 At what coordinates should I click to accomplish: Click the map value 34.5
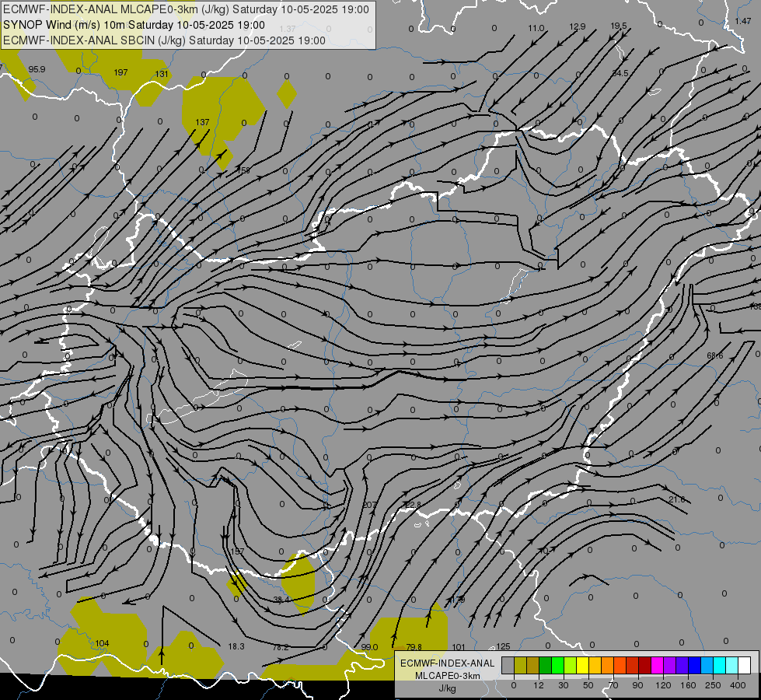[x=620, y=73]
